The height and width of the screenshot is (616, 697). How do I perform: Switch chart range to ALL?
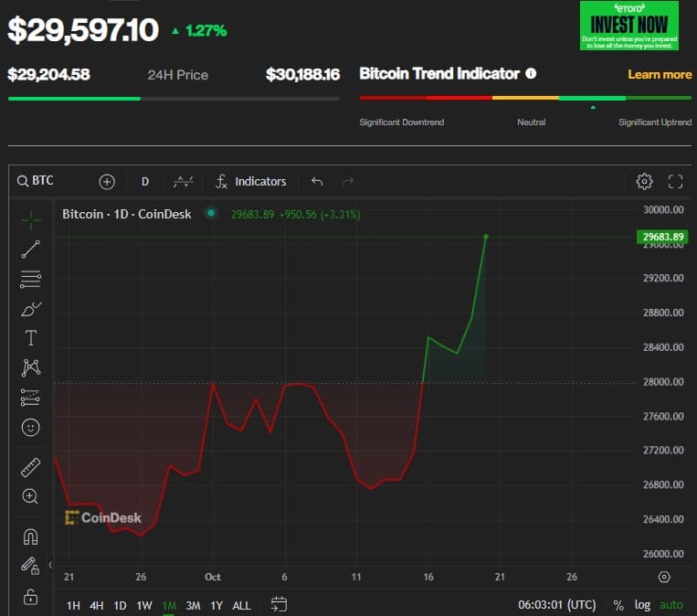[x=241, y=605]
